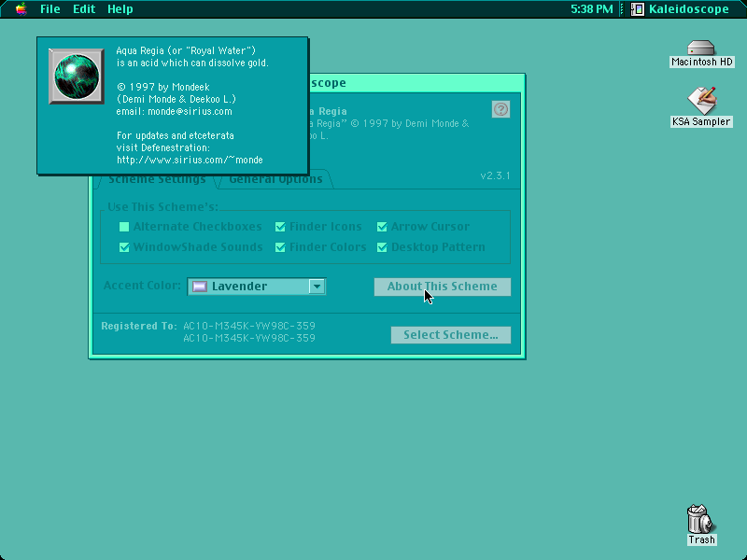This screenshot has height=560, width=747.
Task: Click the visit Defenestration: line
Action: 162,147
